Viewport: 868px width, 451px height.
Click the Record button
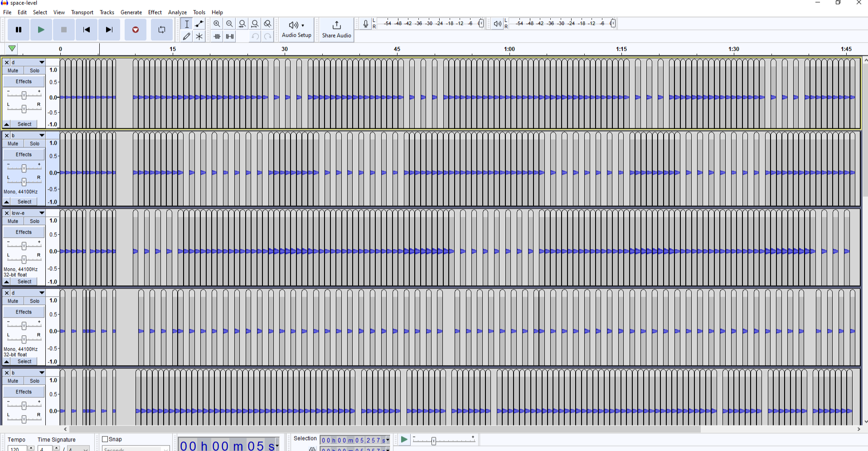point(135,30)
